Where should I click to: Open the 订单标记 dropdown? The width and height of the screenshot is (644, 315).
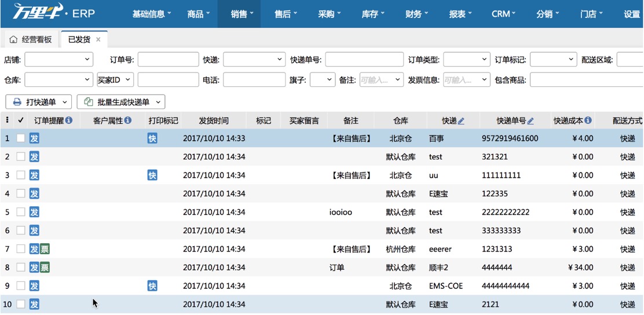pos(554,60)
